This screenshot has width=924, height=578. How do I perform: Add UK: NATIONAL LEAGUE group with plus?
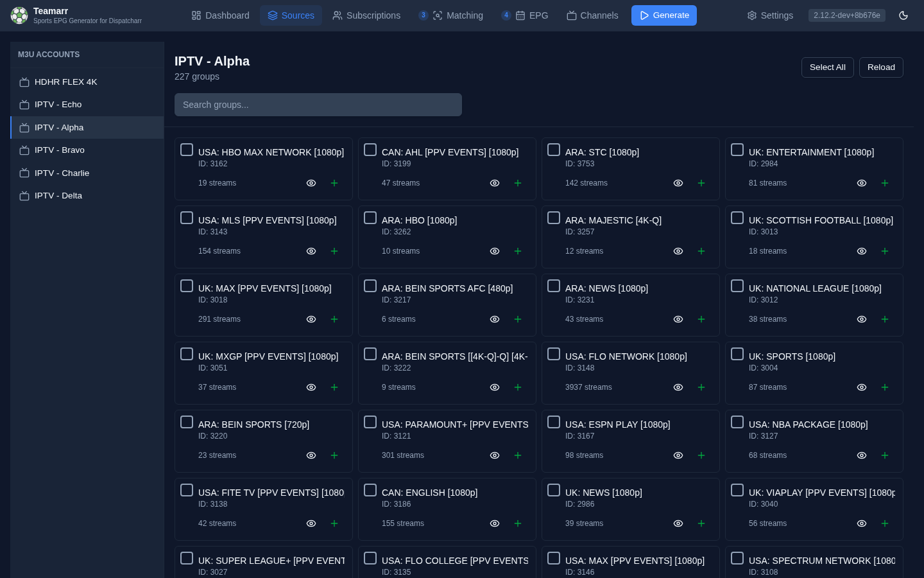click(885, 319)
